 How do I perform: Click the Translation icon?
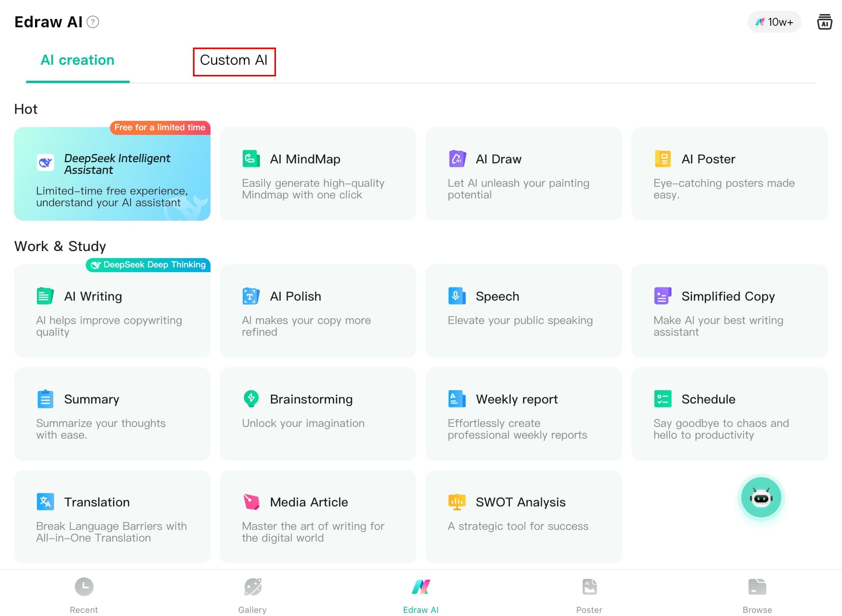pyautogui.click(x=45, y=502)
